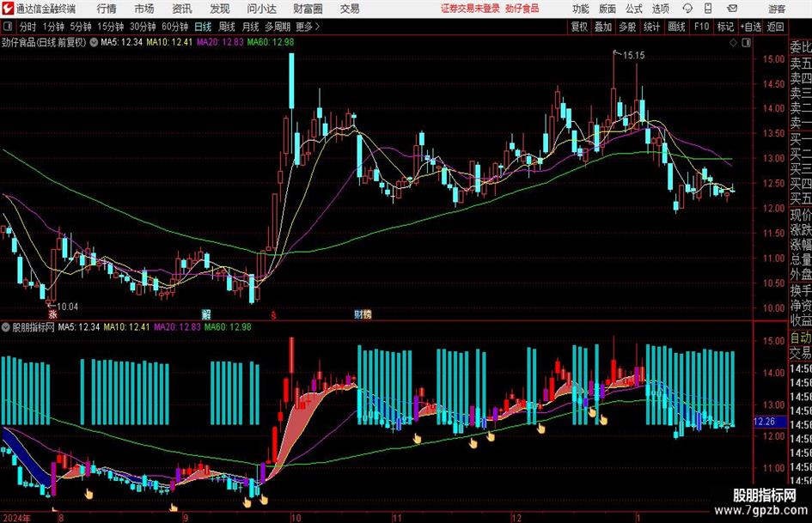The width and height of the screenshot is (812, 523).
Task: Click main chart MA60: 12.98 label
Action: click(x=271, y=42)
